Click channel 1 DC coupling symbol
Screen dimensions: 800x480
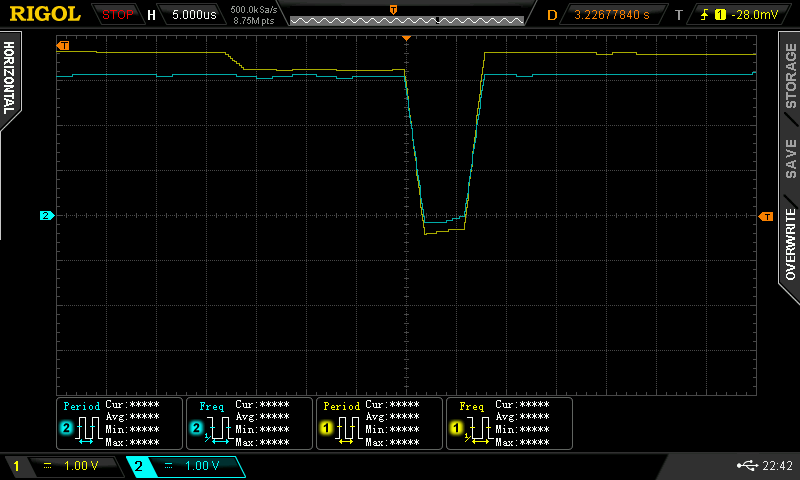47,466
